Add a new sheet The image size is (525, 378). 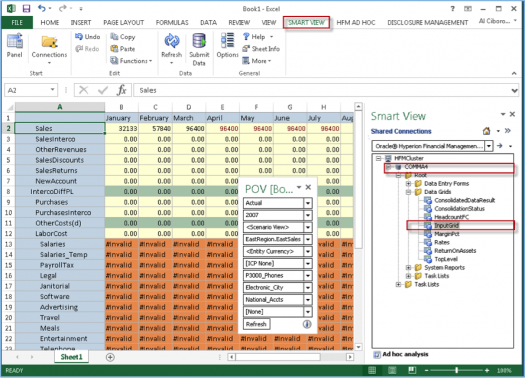110,357
